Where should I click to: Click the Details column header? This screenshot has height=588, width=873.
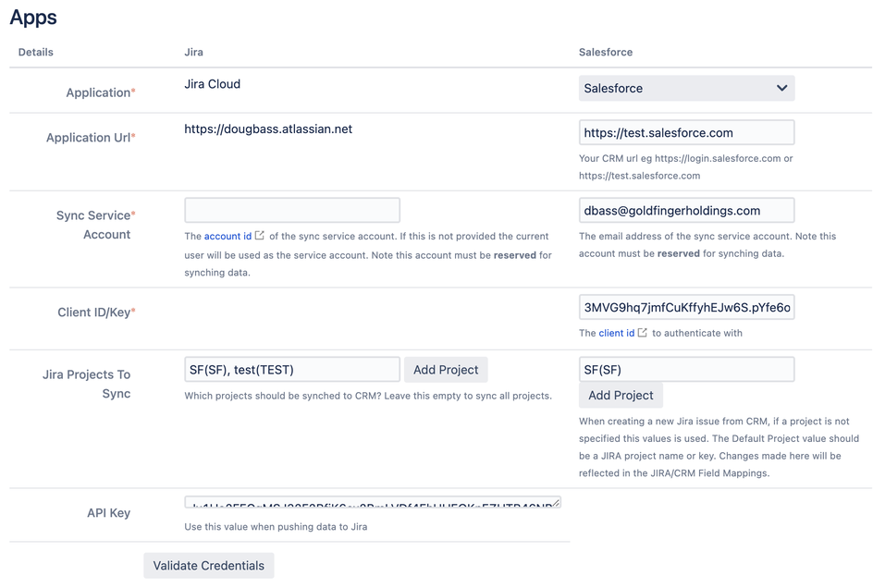pyautogui.click(x=36, y=53)
